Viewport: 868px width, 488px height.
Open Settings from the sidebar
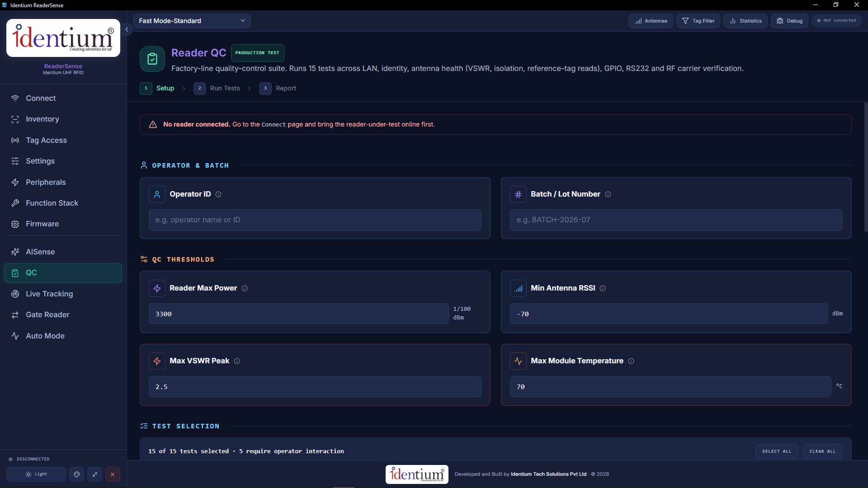pyautogui.click(x=63, y=161)
